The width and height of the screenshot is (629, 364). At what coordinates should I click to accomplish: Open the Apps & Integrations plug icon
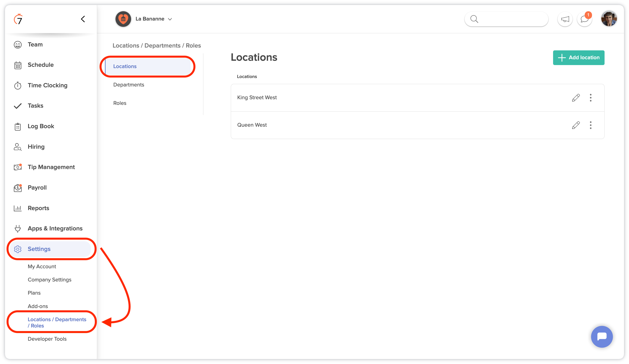pos(18,228)
